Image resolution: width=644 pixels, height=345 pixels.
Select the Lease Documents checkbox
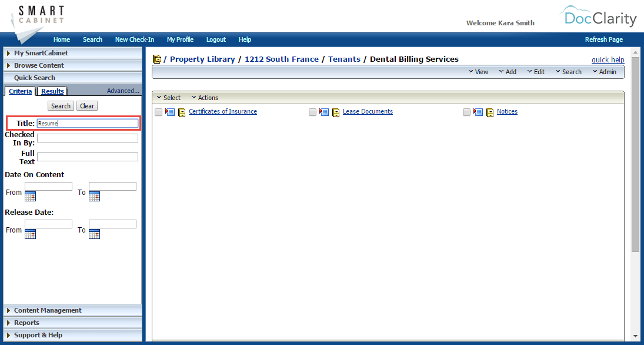pyautogui.click(x=312, y=111)
